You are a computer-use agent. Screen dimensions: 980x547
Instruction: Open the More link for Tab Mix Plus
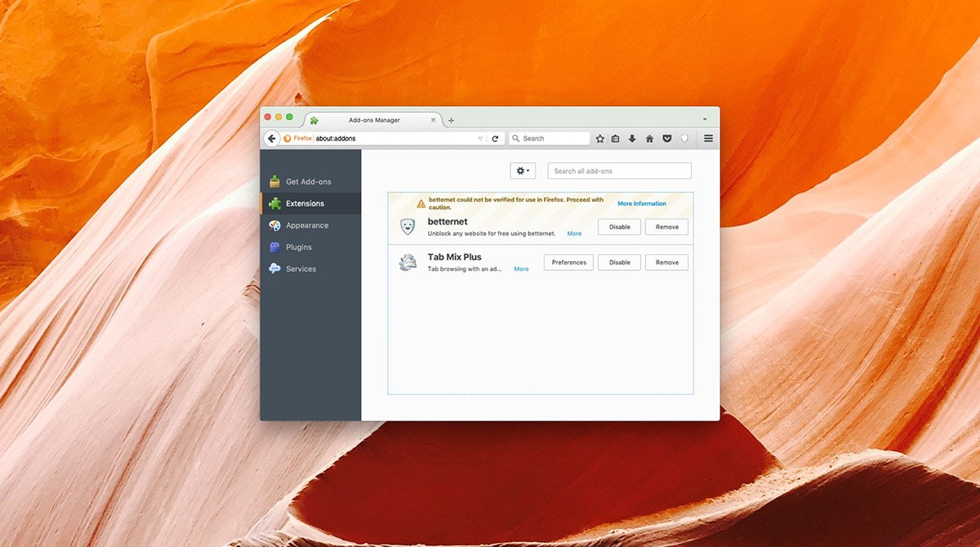coord(521,269)
